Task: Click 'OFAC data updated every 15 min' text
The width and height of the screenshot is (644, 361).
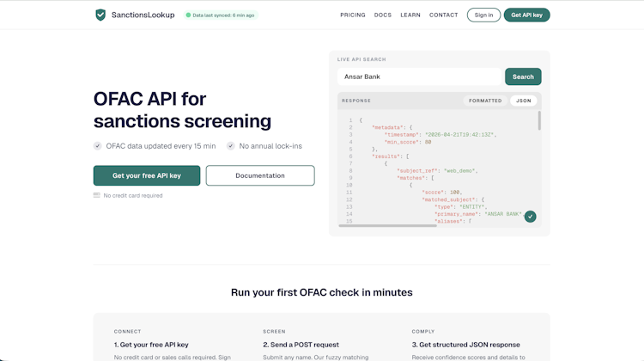Action: [x=161, y=146]
